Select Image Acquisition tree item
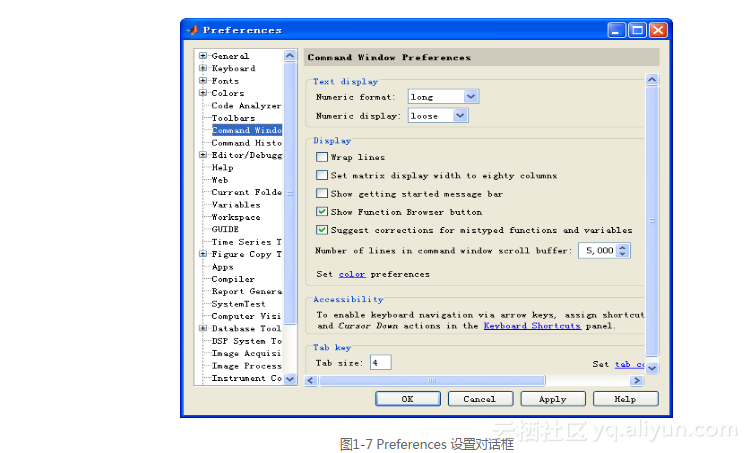 tap(246, 353)
